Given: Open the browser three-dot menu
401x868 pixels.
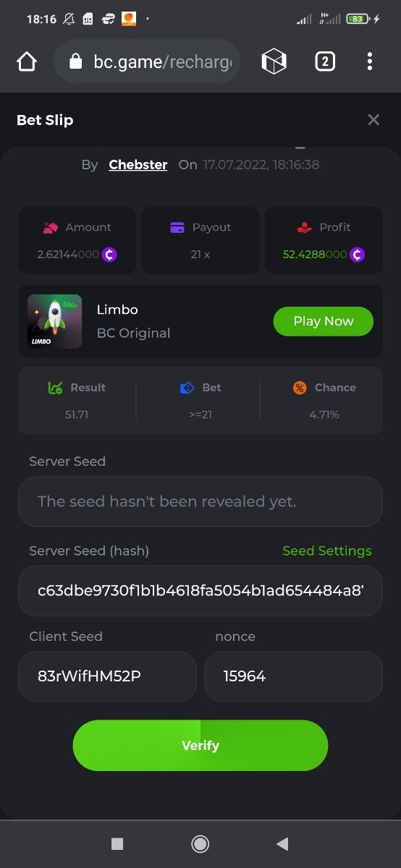Looking at the screenshot, I should pos(370,62).
